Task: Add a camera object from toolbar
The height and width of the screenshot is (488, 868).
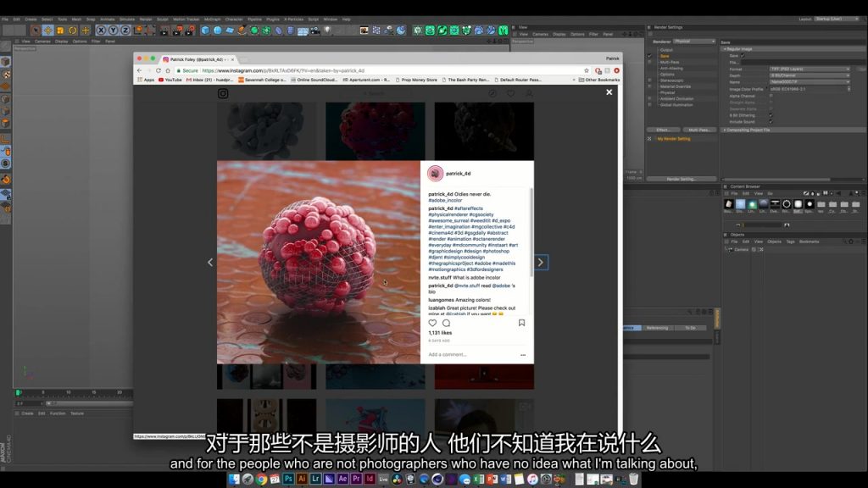Action: click(x=315, y=30)
